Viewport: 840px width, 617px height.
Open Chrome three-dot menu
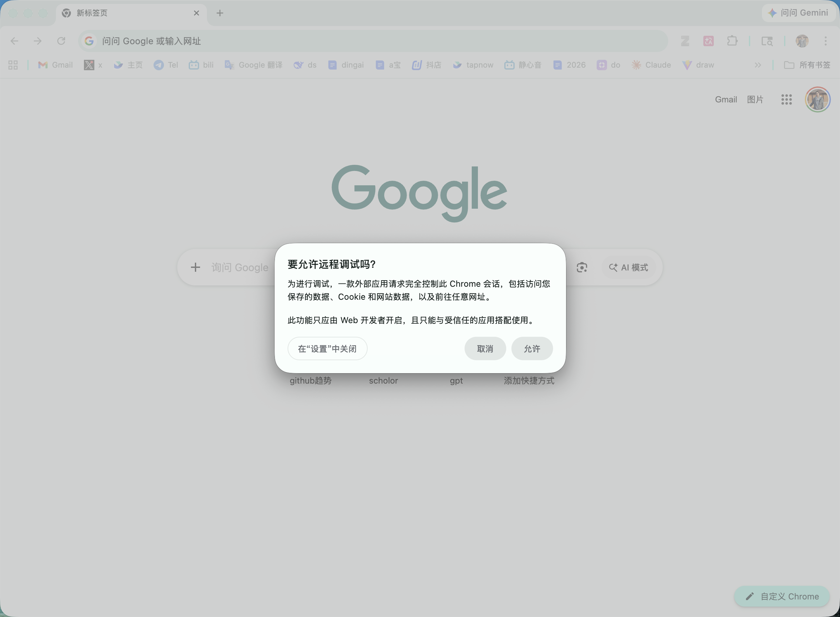point(825,41)
